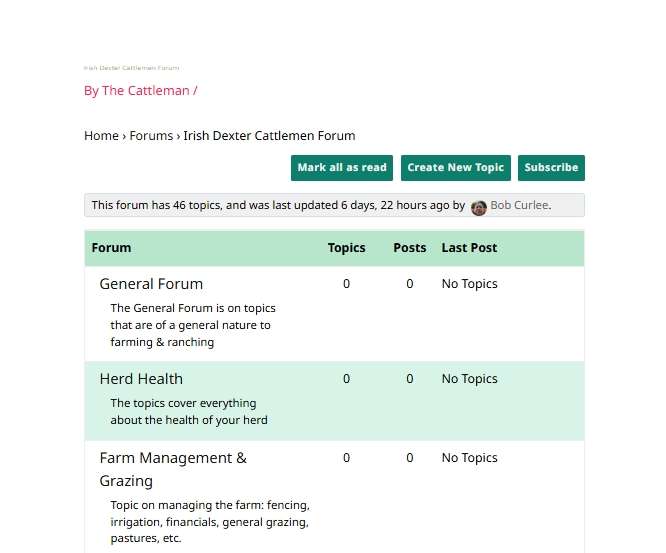This screenshot has width=666, height=553.
Task: Click the Last Post column header
Action: 469,248
